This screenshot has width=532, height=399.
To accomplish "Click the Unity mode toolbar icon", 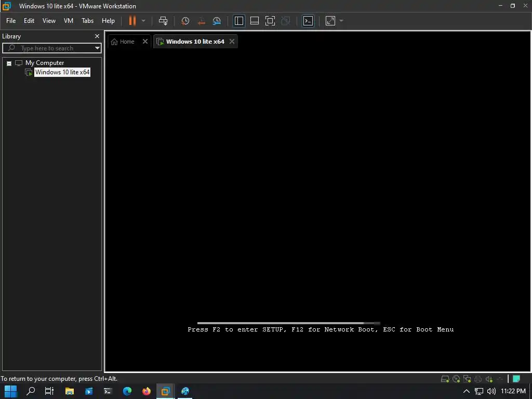I will tap(286, 21).
